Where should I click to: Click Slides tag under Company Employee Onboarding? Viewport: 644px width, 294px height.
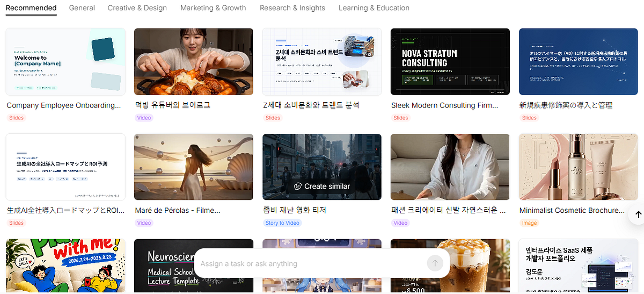pos(16,118)
